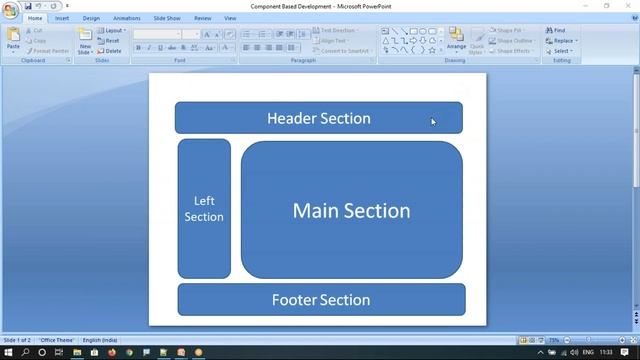
Task: Select the Text Box shape
Action: pos(385,31)
